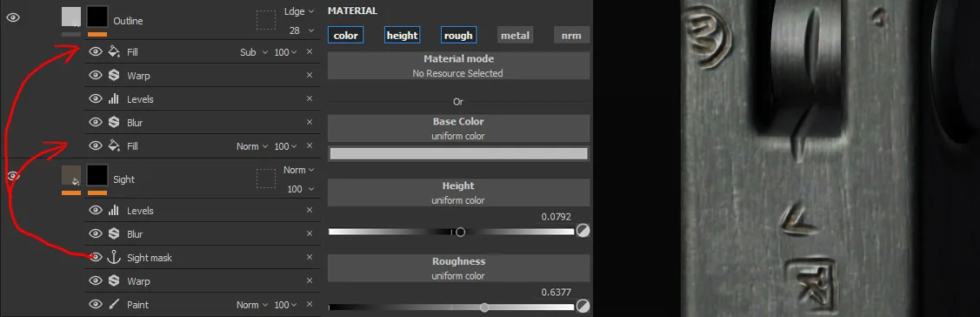Toggle visibility of the Sight mask effect

(x=95, y=257)
